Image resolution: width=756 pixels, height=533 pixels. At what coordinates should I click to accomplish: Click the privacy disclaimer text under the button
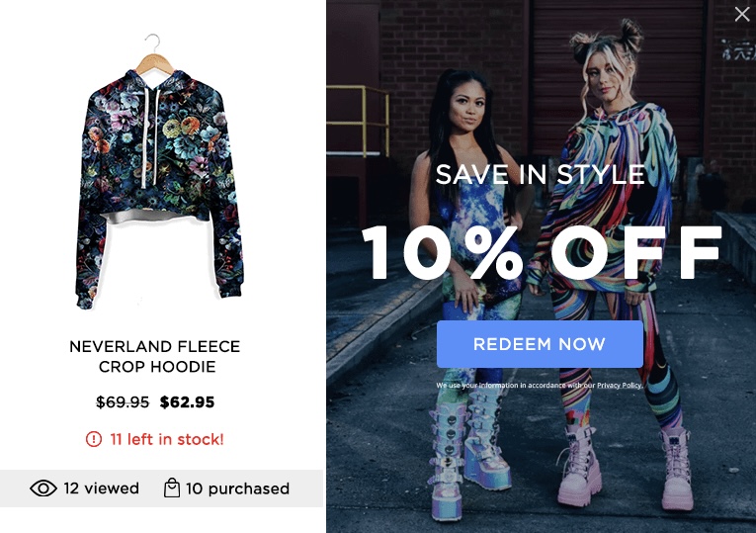(540, 385)
